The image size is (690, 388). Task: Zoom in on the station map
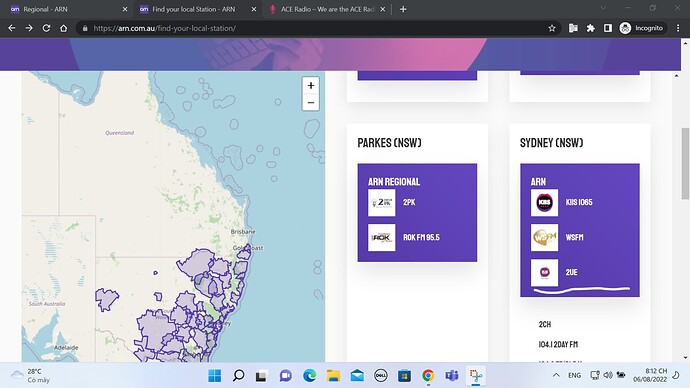311,85
